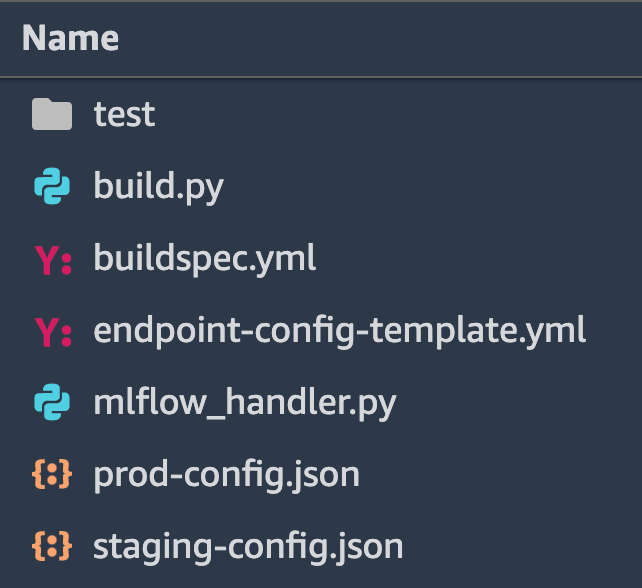Click blank row space right of buildspec.yml
This screenshot has width=642, height=588.
[x=470, y=260]
